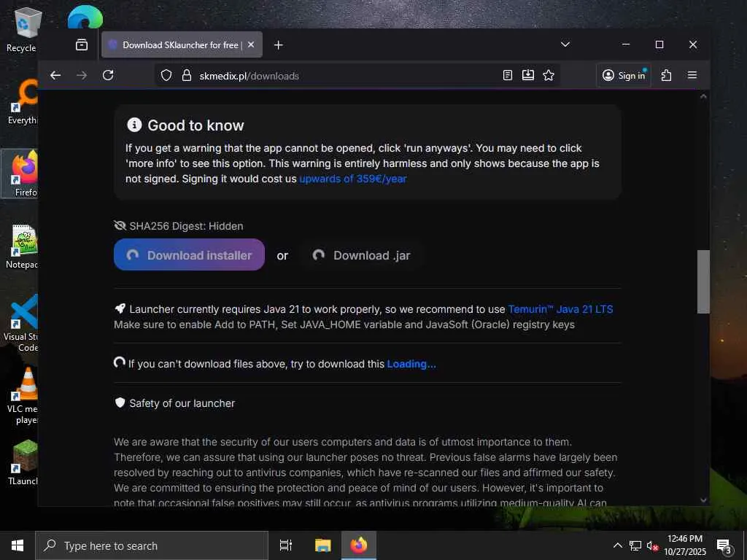Click the forward navigation arrow
This screenshot has height=560, width=747.
click(82, 75)
